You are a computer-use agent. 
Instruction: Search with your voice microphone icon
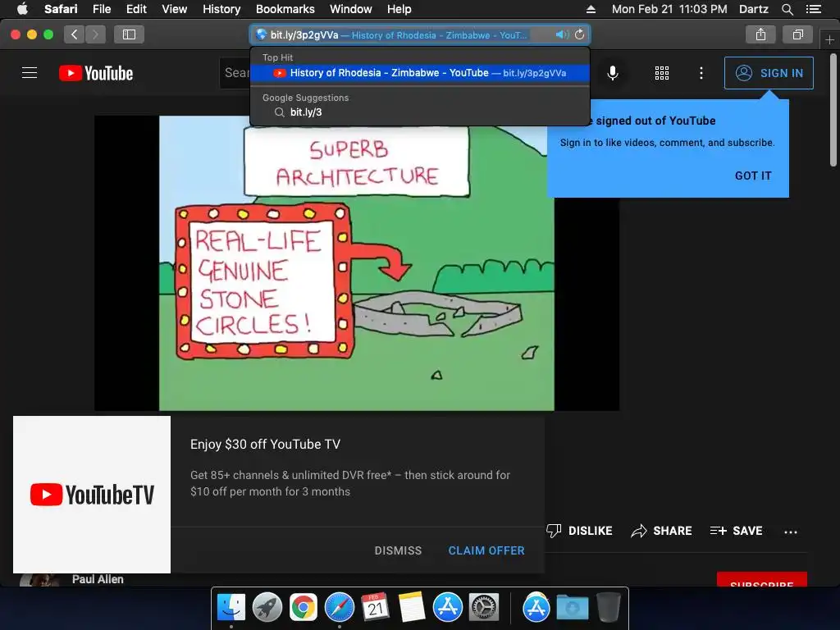(612, 73)
